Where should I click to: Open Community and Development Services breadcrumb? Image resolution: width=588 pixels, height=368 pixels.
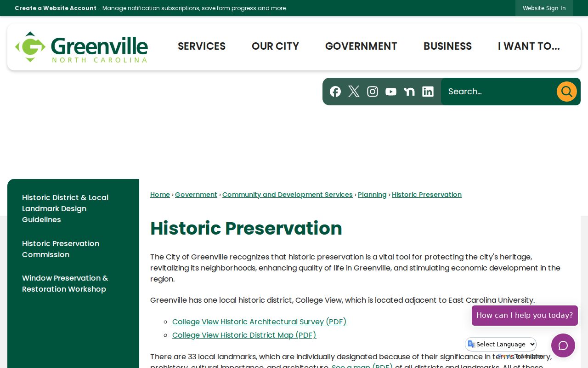coord(288,195)
